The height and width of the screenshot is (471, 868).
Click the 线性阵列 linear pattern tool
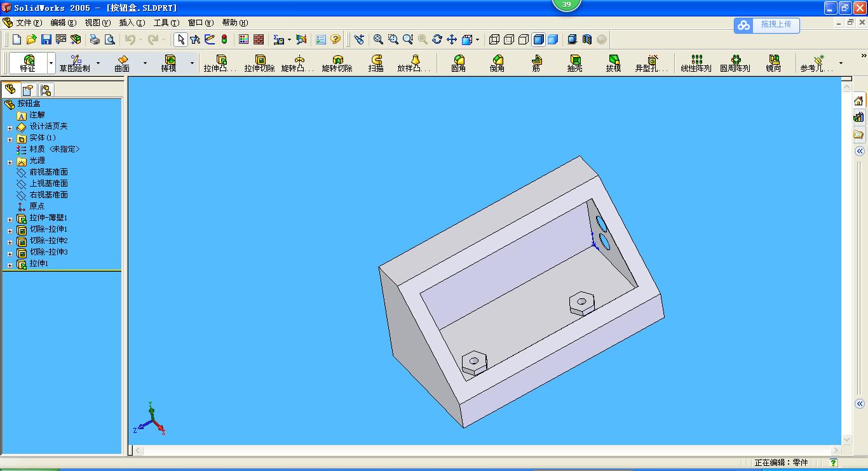696,63
